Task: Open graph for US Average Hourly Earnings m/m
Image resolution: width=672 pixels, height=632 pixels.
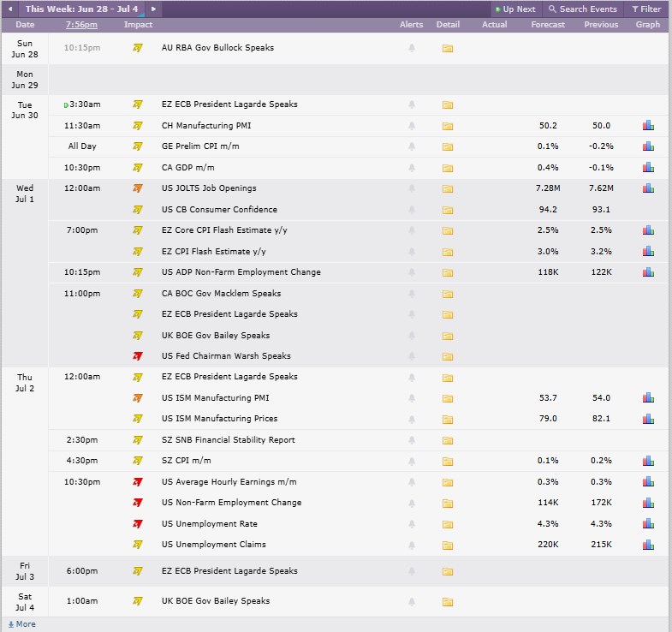Action: [648, 481]
